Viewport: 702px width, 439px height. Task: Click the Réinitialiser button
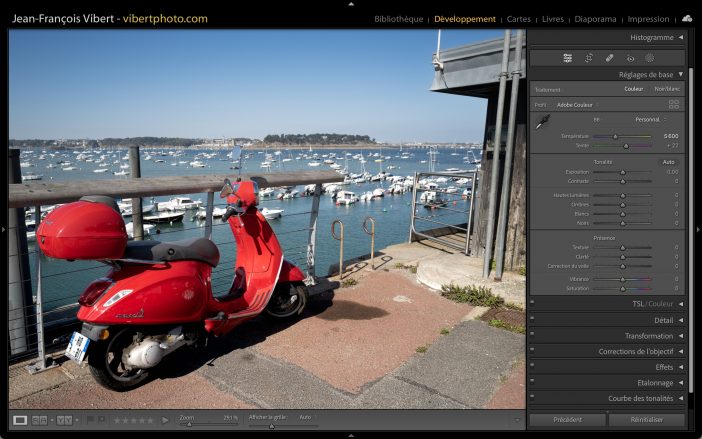pos(647,420)
